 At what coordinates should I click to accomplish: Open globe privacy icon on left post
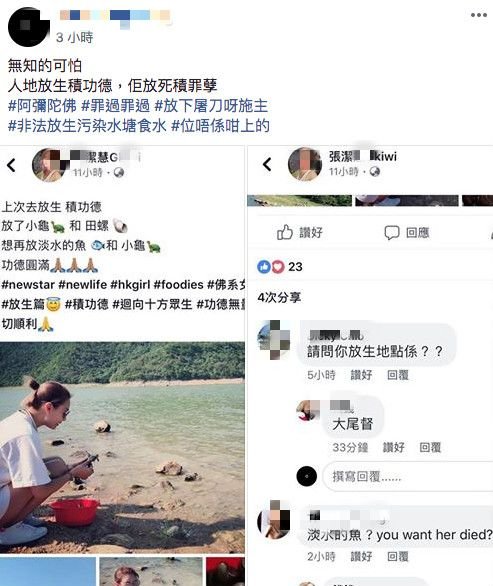point(119,172)
